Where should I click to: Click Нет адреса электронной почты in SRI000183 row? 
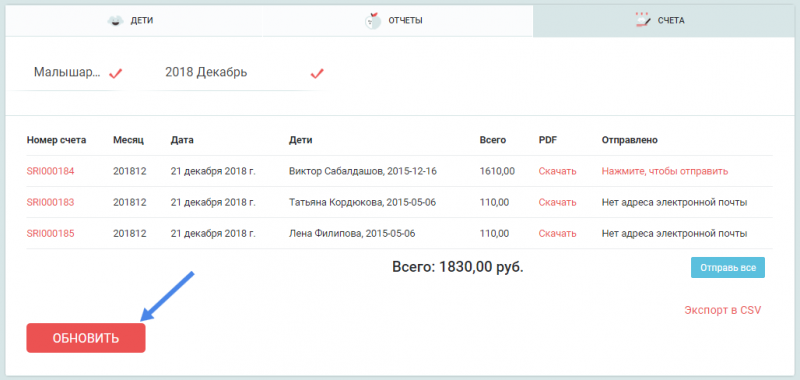[x=674, y=202]
